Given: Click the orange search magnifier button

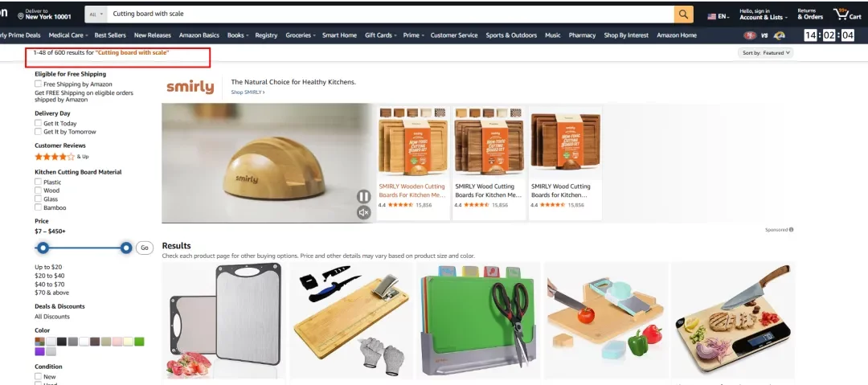Looking at the screenshot, I should click(684, 14).
